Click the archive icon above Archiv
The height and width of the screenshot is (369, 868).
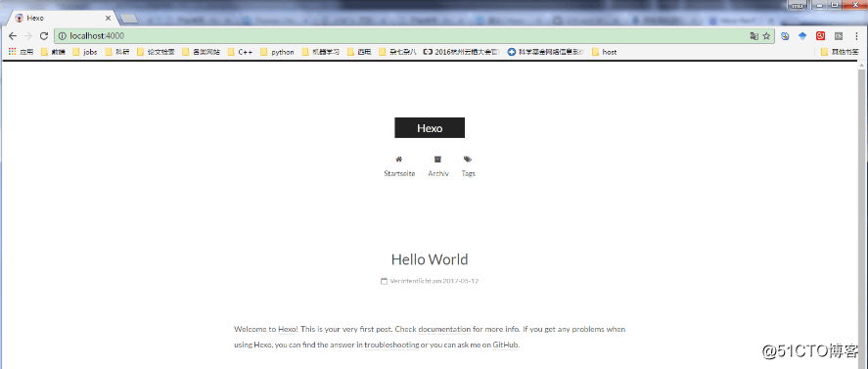point(437,159)
